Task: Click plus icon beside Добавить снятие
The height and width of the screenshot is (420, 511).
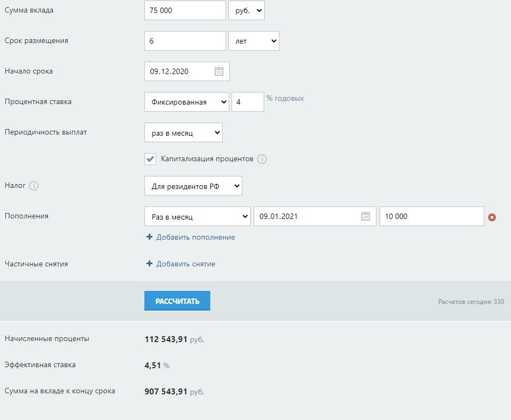Action: coord(149,264)
